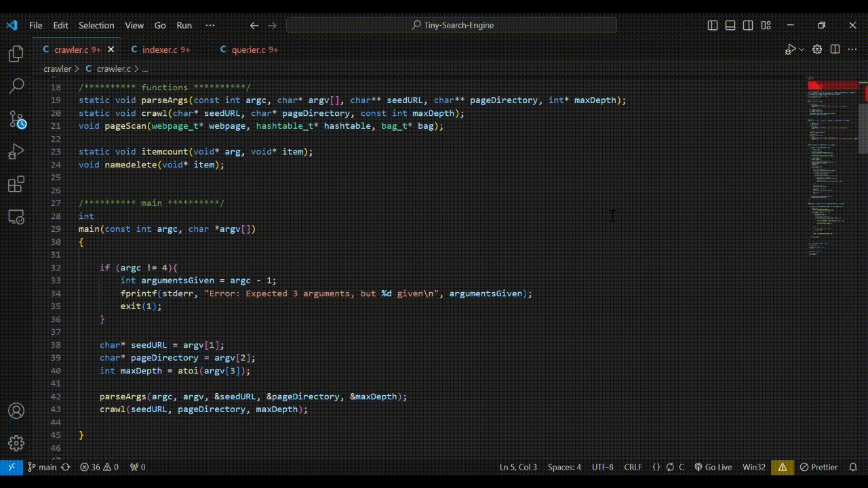
Task: Split the editor to the right
Action: (x=835, y=49)
